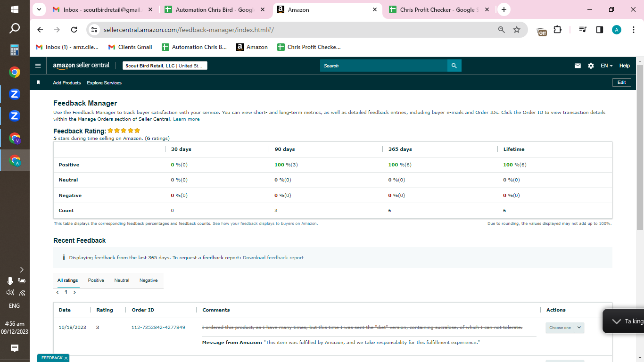
Task: Click See how your feedback displays link
Action: (265, 223)
